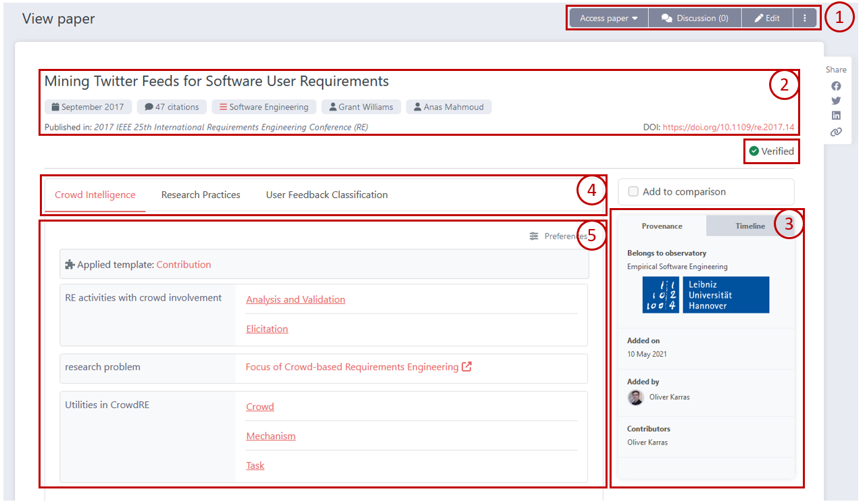Click the Leibniz Universität Hannover logo
The height and width of the screenshot is (504, 863).
point(705,295)
